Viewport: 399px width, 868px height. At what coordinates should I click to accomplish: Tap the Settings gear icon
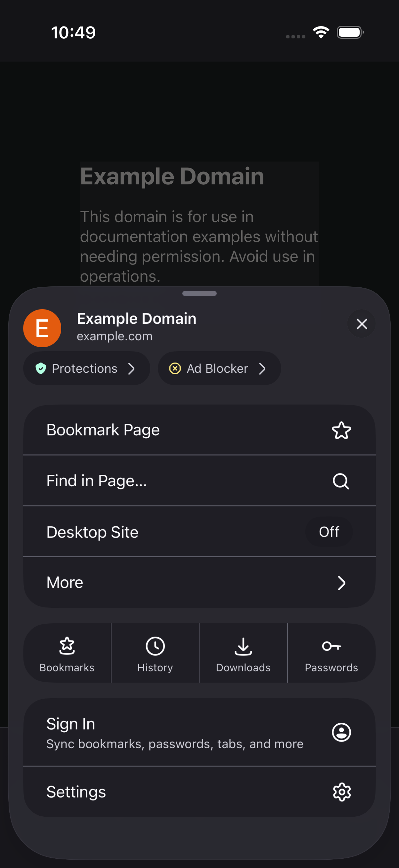click(341, 792)
